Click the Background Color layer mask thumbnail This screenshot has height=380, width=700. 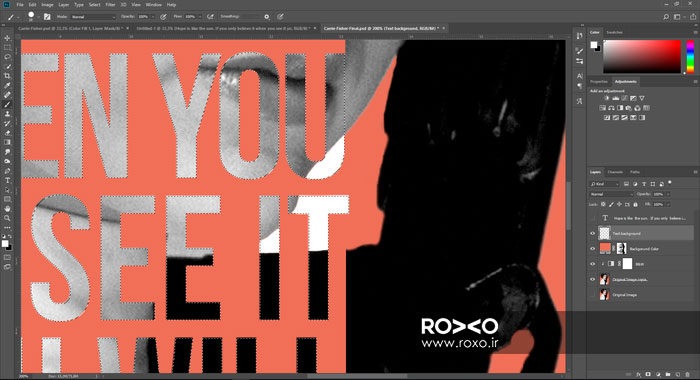click(x=621, y=249)
